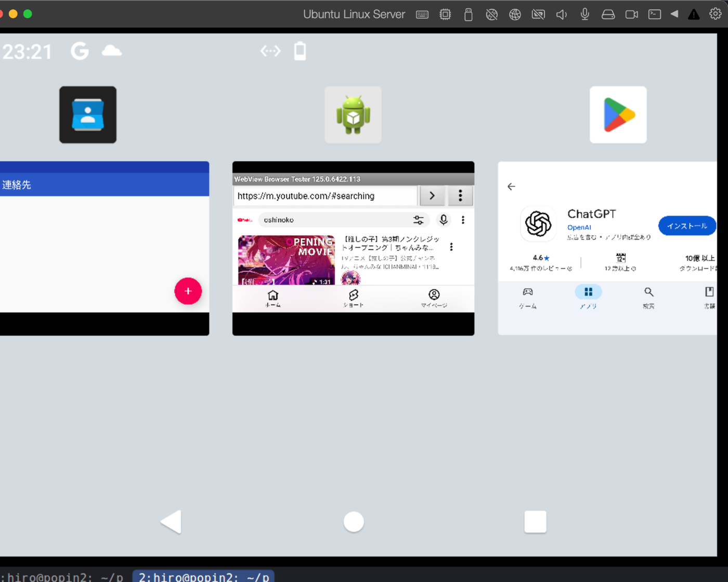Tap the Google G status bar icon

tap(80, 51)
